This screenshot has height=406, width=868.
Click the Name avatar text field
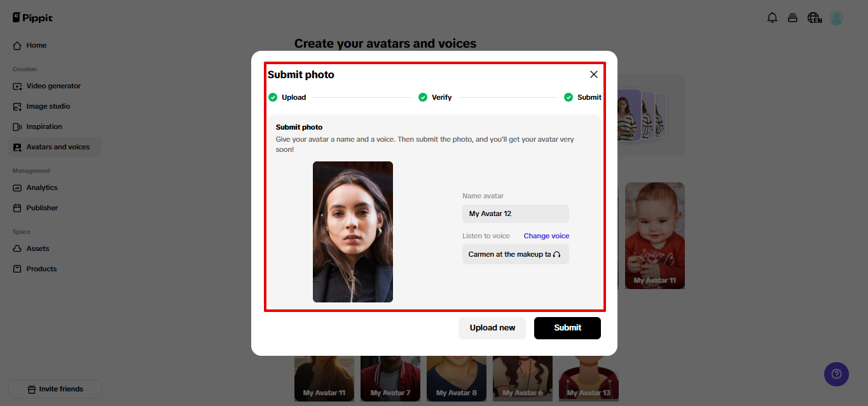point(515,213)
